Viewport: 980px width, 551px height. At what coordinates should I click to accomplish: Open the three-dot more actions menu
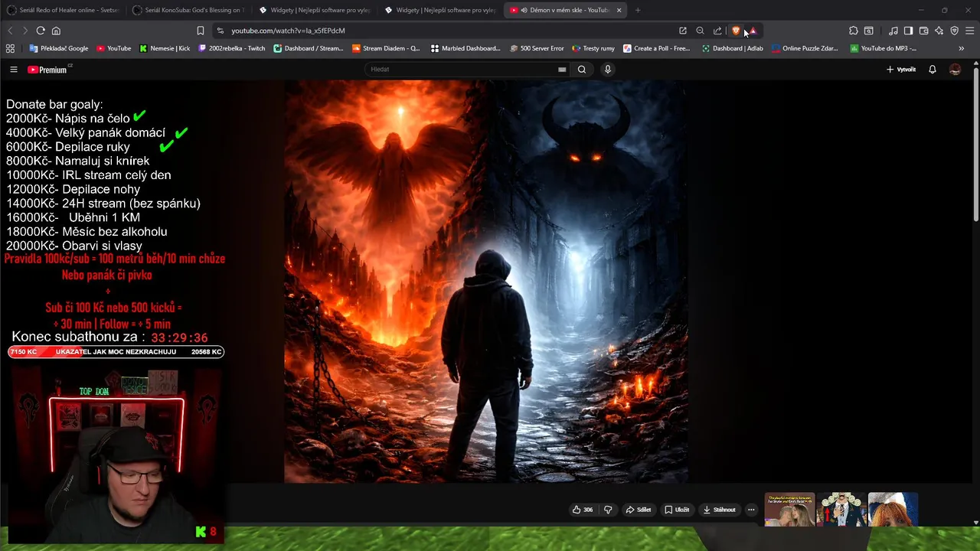pos(751,510)
